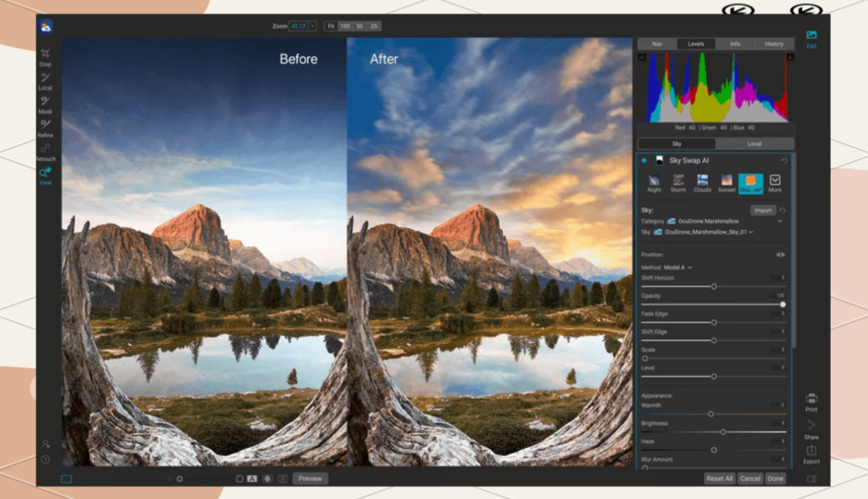Open the Edit module icon
868x499 pixels.
[x=812, y=39]
